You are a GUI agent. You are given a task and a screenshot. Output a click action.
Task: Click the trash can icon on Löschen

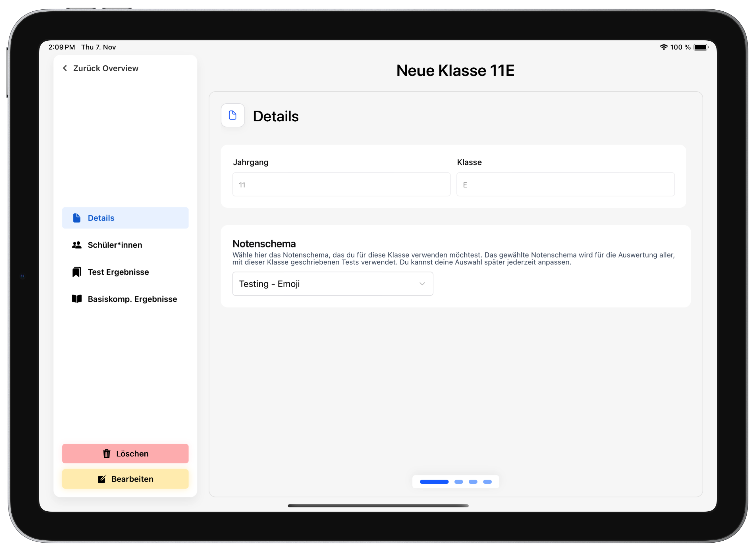tap(107, 453)
